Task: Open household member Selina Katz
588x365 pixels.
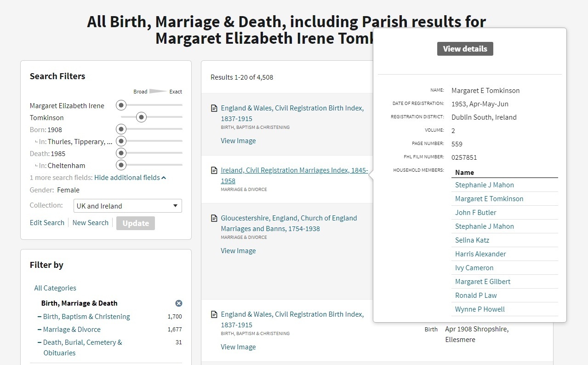Action: [x=472, y=240]
